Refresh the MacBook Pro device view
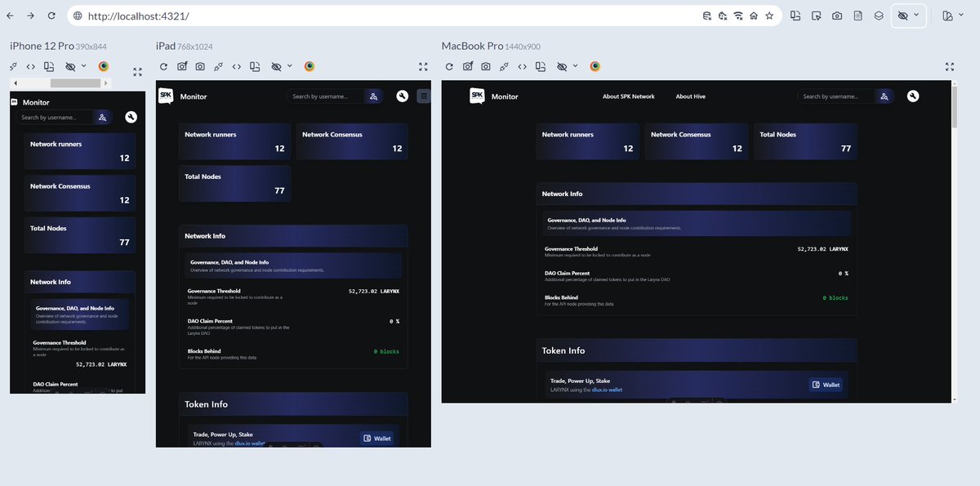This screenshot has height=486, width=980. click(449, 66)
